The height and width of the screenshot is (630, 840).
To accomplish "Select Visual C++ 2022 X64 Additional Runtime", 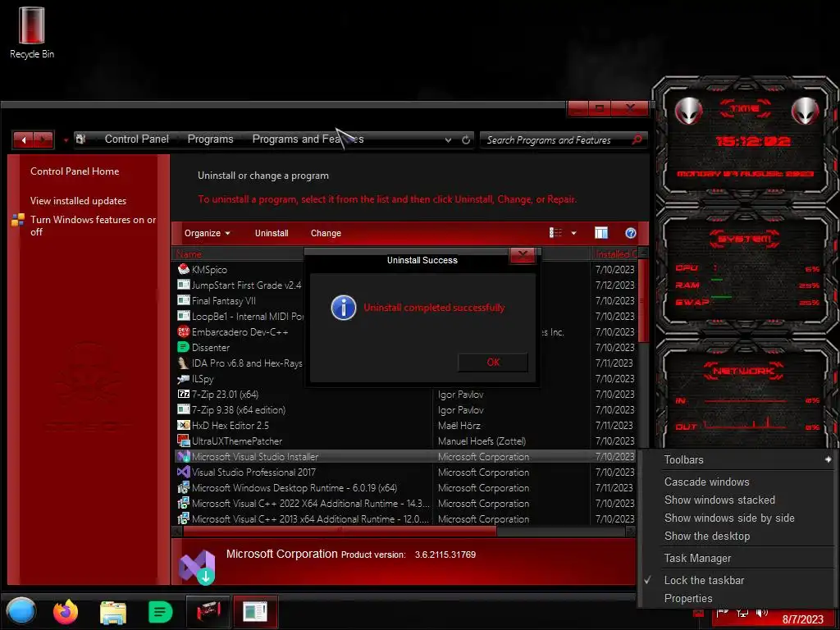I will [405, 504].
